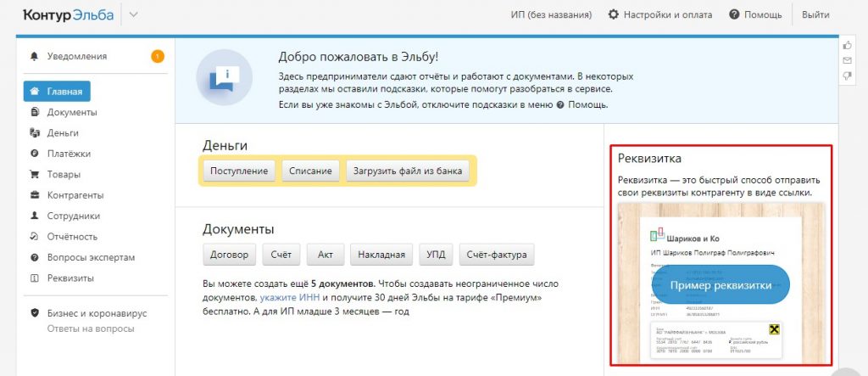Create an УПД document

[436, 255]
